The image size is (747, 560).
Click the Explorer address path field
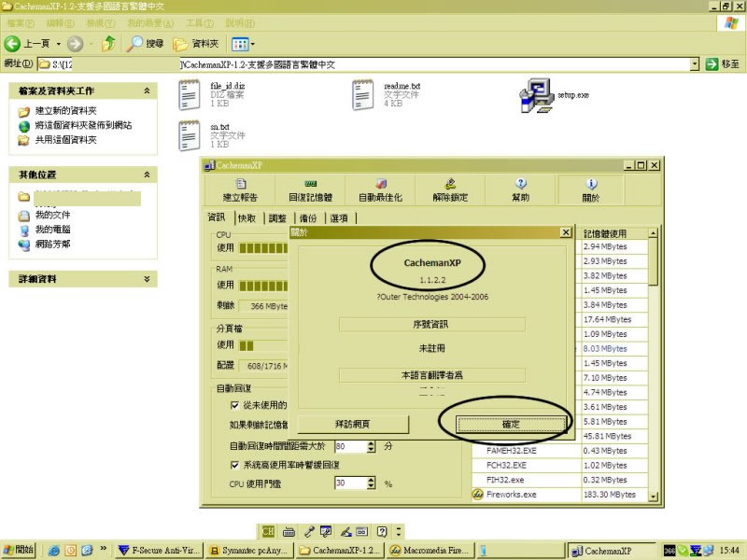pyautogui.click(x=364, y=63)
